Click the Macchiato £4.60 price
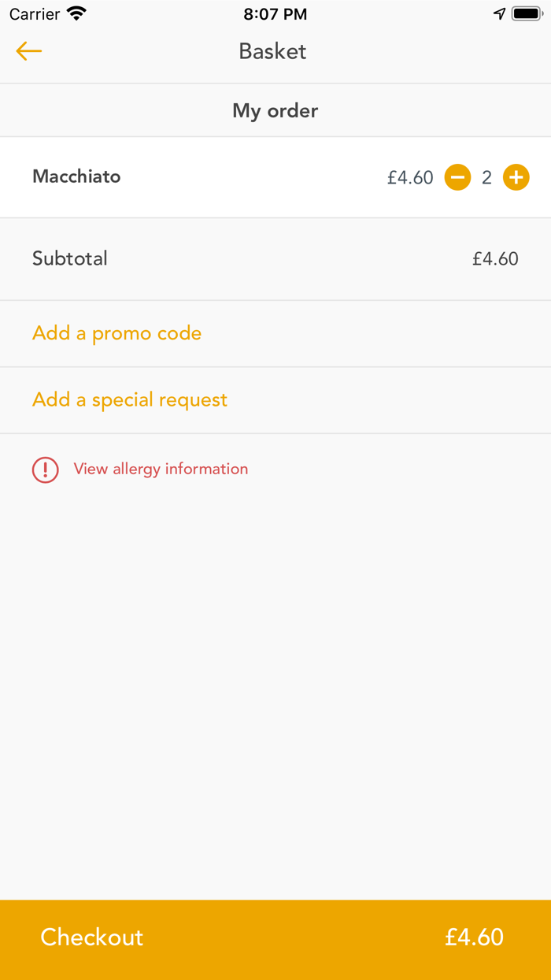Viewport: 551px width, 980px height. [x=410, y=178]
